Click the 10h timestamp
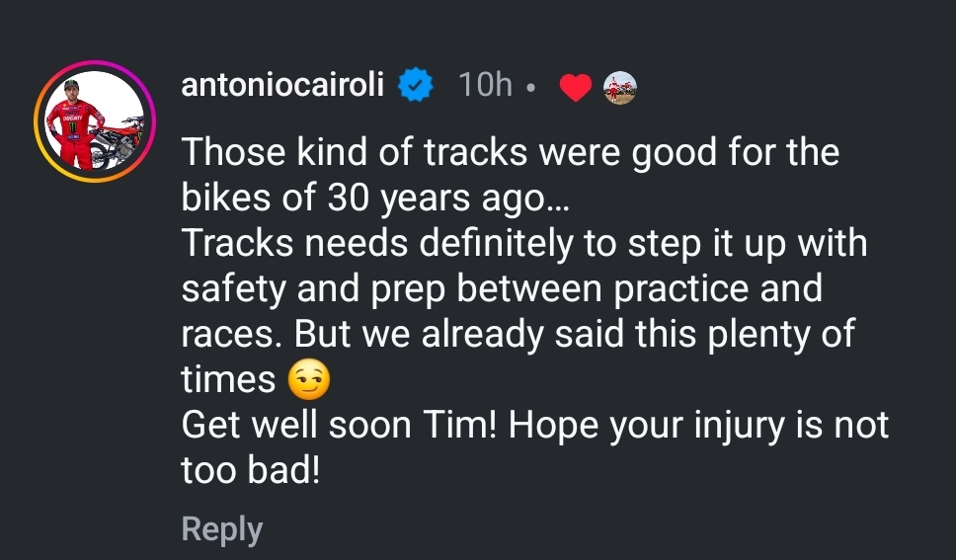This screenshot has height=560, width=956. 485,85
